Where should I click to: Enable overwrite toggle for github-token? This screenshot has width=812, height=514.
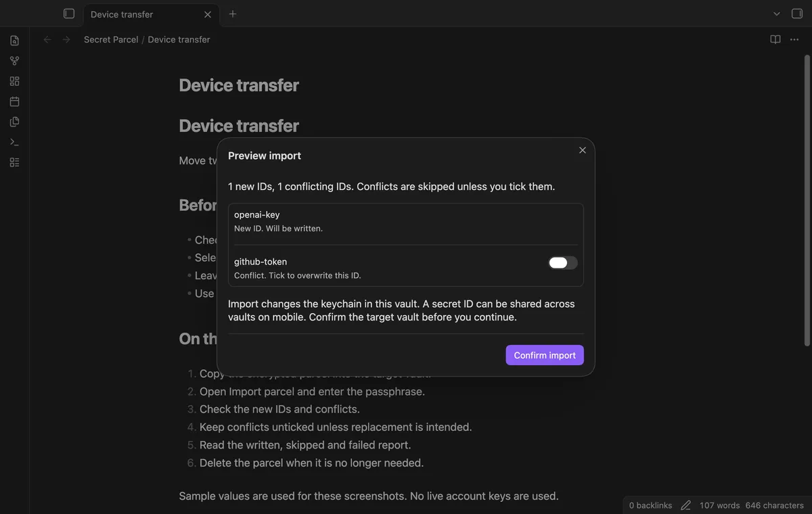click(562, 262)
